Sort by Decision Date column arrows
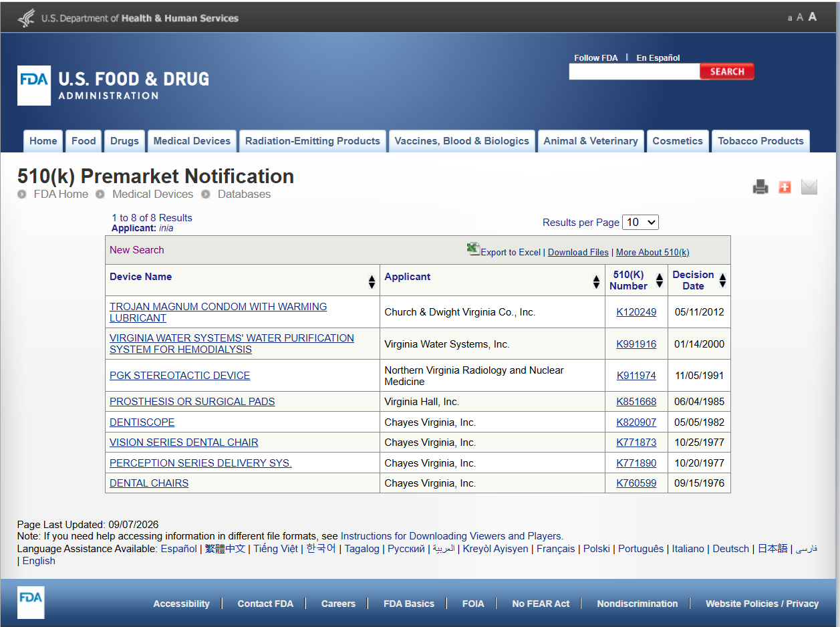This screenshot has height=627, width=840. point(722,281)
